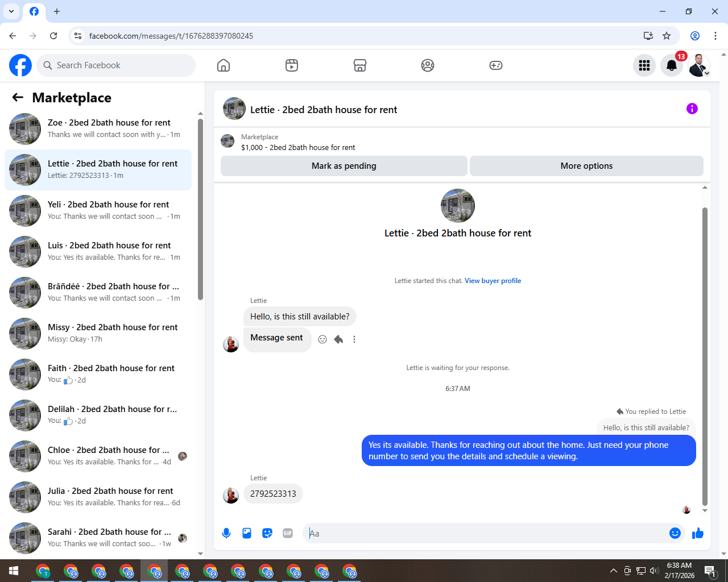
Task: Open the Video tab icon
Action: pos(292,65)
